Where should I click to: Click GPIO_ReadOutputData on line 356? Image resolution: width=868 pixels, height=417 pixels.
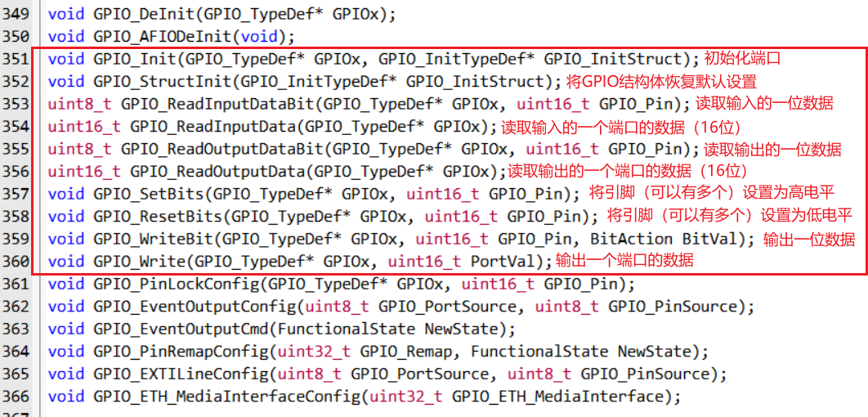[217, 172]
